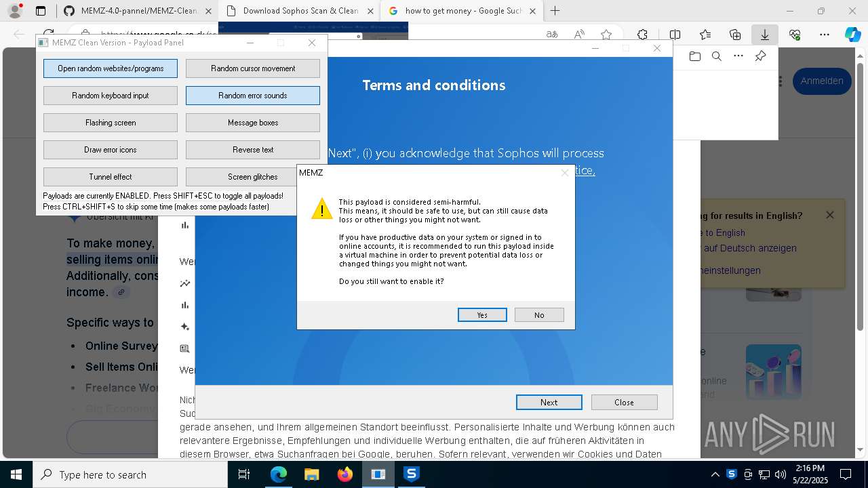The width and height of the screenshot is (868, 488).
Task: Open the Downloads toolbar icon
Action: (764, 35)
